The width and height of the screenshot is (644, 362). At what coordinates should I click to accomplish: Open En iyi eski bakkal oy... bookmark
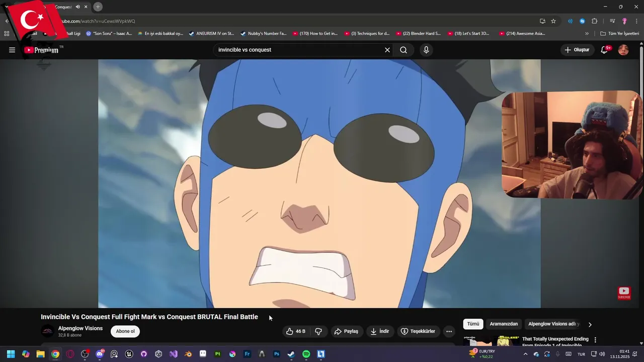(160, 34)
